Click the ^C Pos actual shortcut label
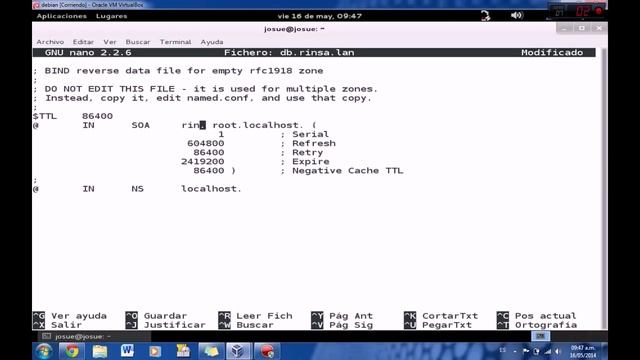This screenshot has width=640, height=360. 536,316
